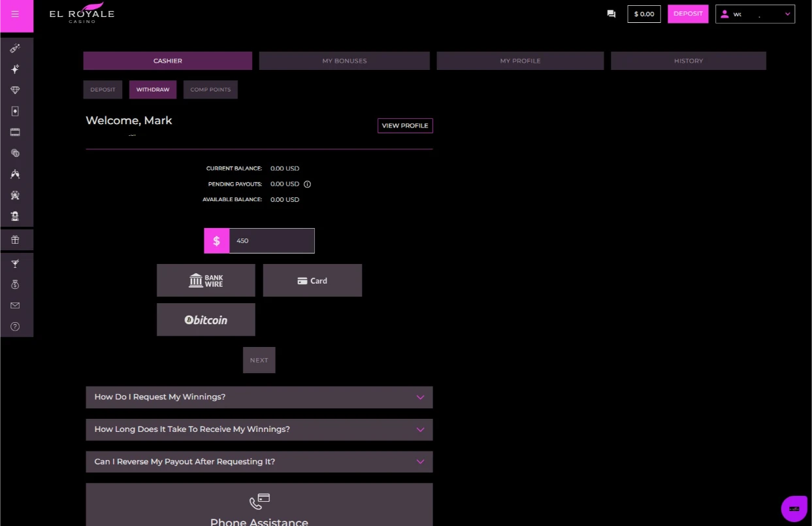Edit the withdrawal amount field showing 450
The image size is (812, 526).
pyautogui.click(x=271, y=240)
